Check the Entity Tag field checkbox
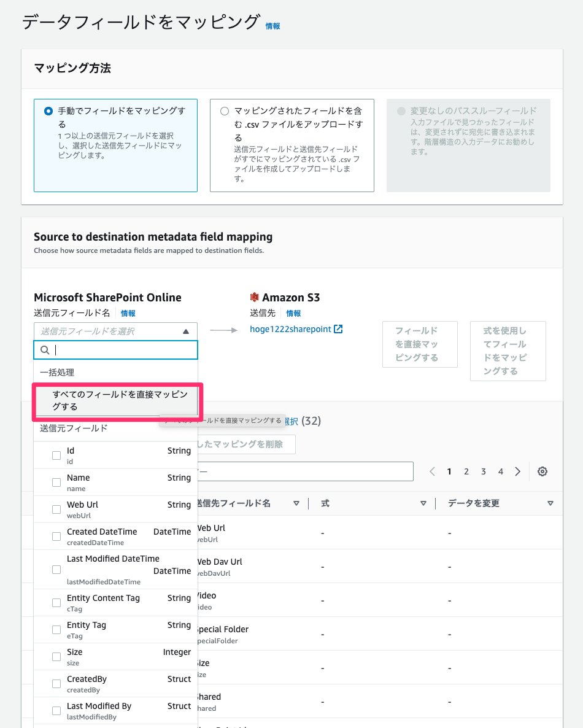This screenshot has height=728, width=583. point(56,630)
